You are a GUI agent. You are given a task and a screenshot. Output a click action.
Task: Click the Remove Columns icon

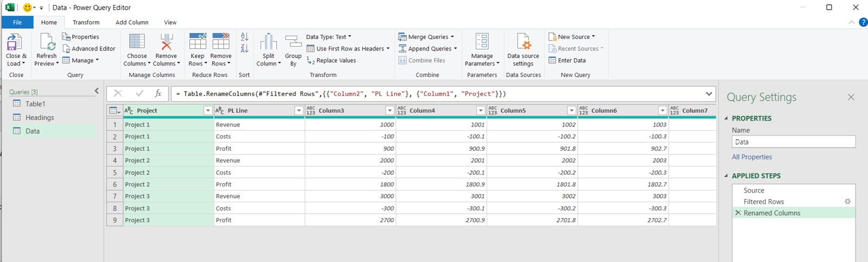click(167, 42)
